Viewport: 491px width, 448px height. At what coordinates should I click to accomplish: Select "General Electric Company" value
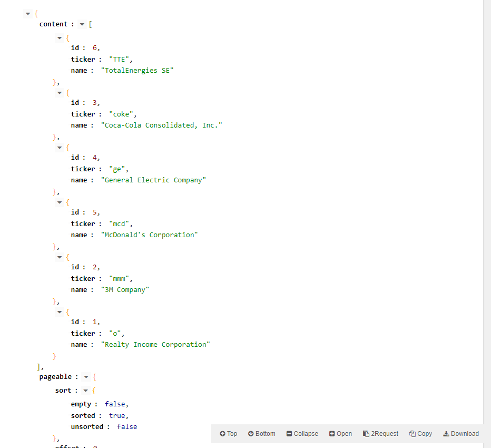[x=153, y=180]
